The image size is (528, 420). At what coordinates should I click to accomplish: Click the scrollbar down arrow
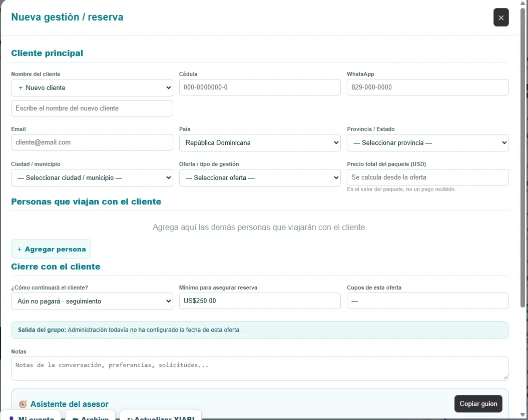(522, 414)
